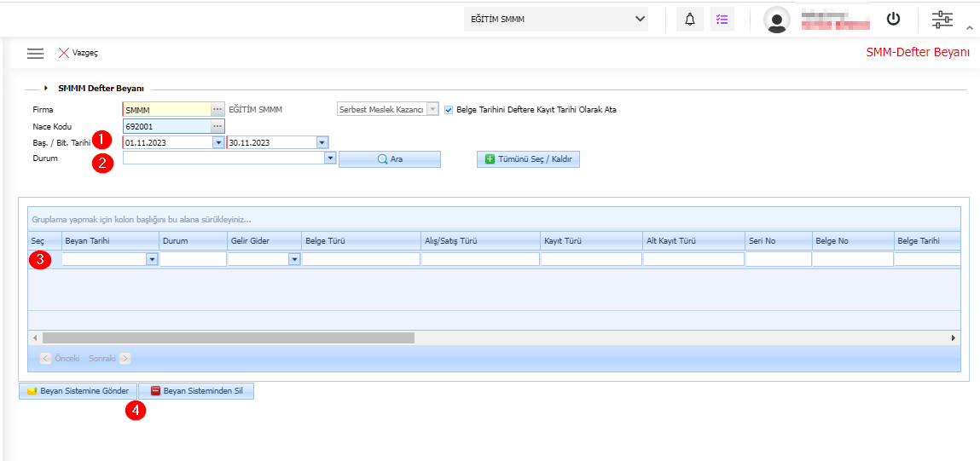Open the Nace Kodu lookup ellipsis button
This screenshot has height=461, width=980.
coord(217,126)
